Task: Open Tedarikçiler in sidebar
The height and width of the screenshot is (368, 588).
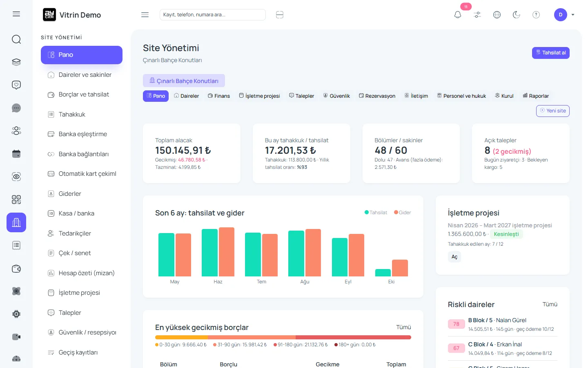Action: 82,233
